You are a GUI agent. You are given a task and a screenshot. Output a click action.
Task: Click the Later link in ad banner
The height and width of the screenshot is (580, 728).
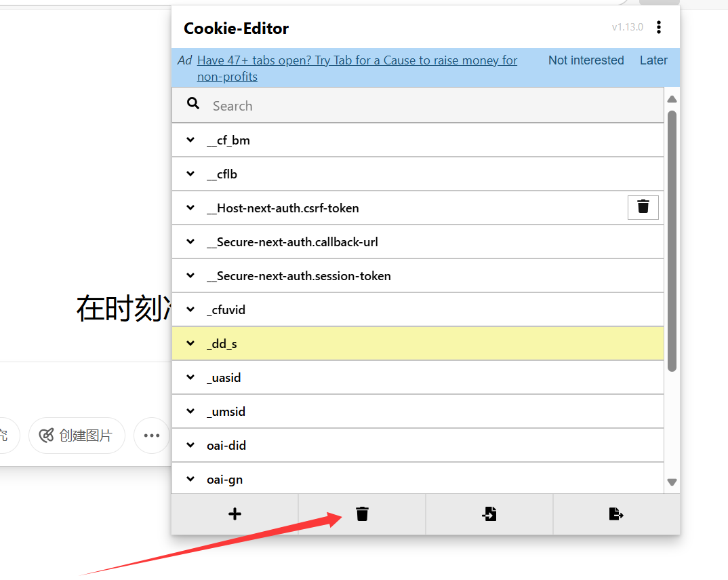(653, 60)
